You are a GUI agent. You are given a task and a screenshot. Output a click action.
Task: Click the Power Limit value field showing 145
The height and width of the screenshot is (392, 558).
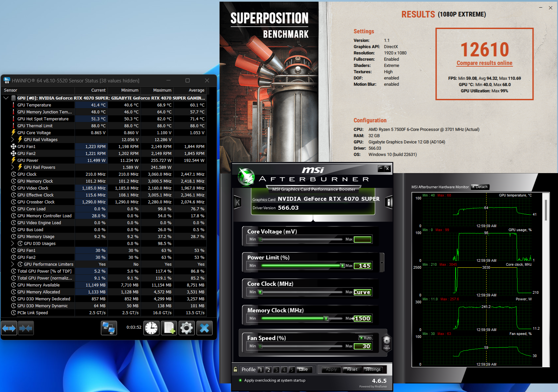(x=363, y=266)
